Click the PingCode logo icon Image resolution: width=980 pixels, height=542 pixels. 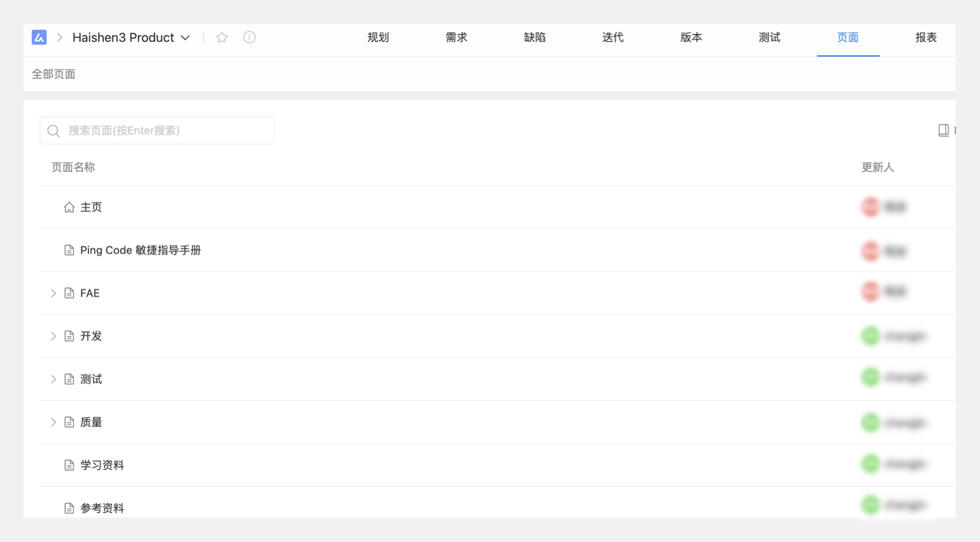39,37
